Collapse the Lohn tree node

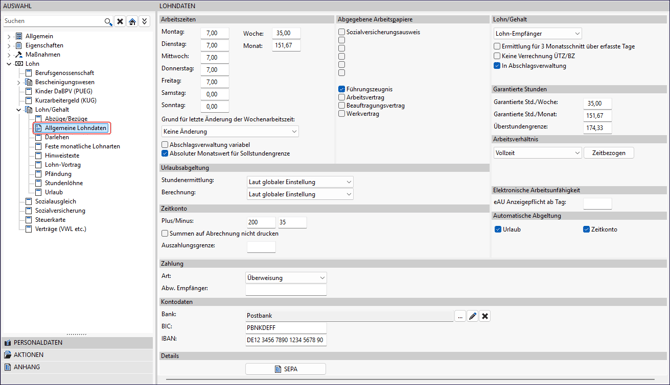[9, 64]
